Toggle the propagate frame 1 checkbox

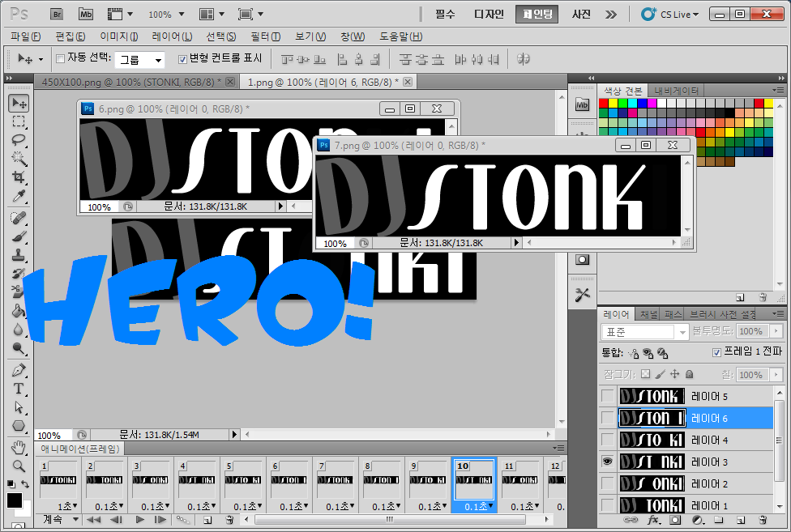pos(716,352)
